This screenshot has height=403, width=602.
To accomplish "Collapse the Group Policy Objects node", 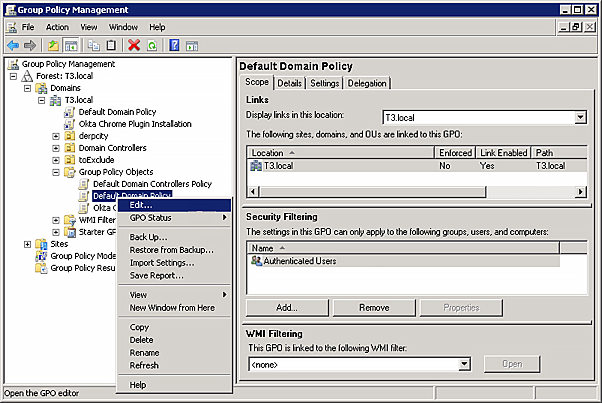I will pos(56,172).
